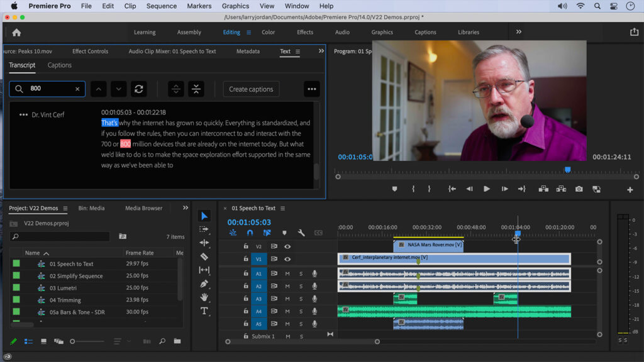644x362 pixels.
Task: Switch Project panel to list view
Action: coord(28,341)
